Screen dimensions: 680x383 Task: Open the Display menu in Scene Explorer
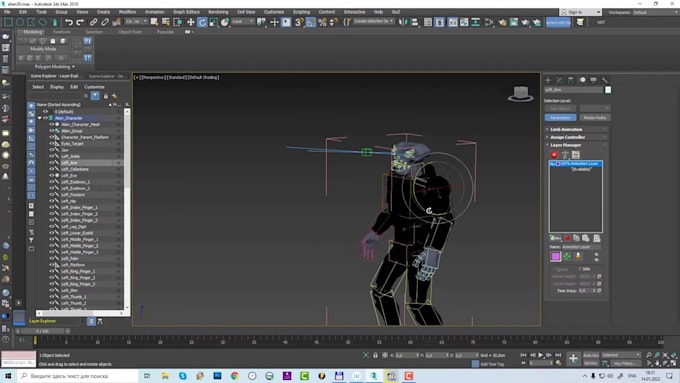(57, 87)
